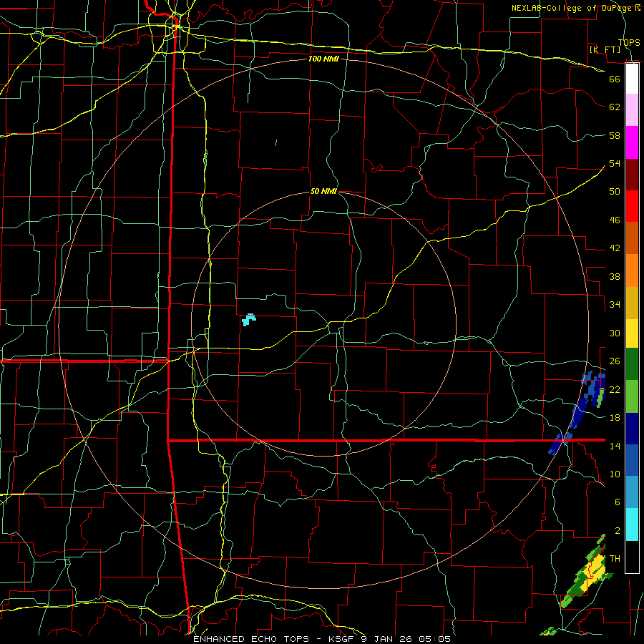Select the dark red legend swatch
644x644 pixels.
point(632,175)
